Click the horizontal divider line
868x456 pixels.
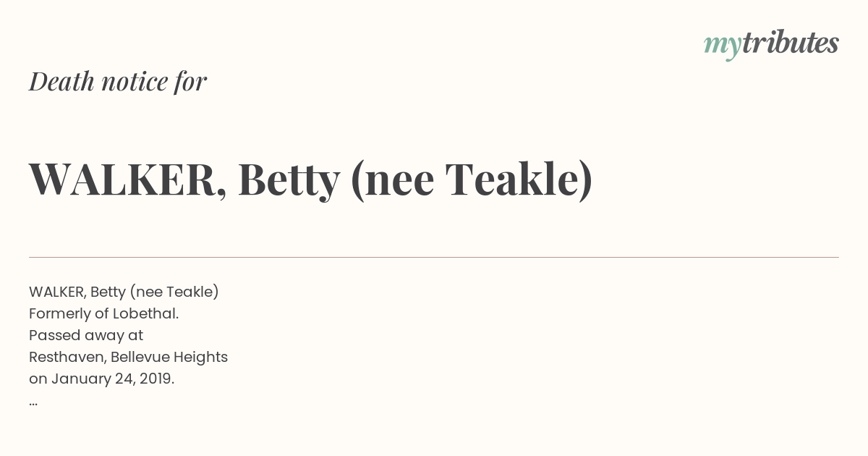(434, 257)
